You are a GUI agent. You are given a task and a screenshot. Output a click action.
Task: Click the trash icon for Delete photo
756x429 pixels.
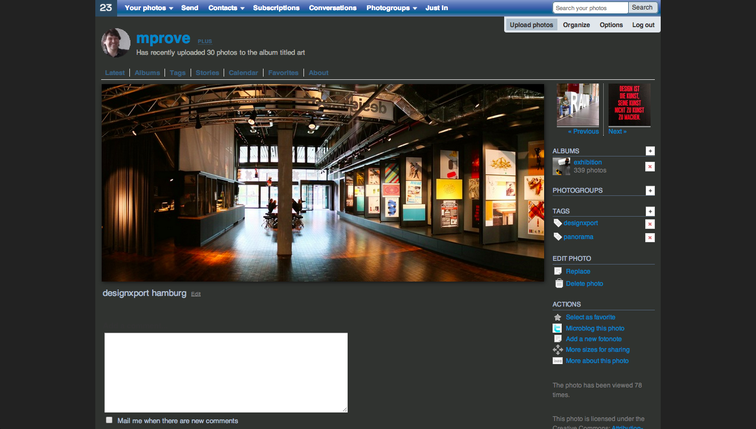[559, 283]
